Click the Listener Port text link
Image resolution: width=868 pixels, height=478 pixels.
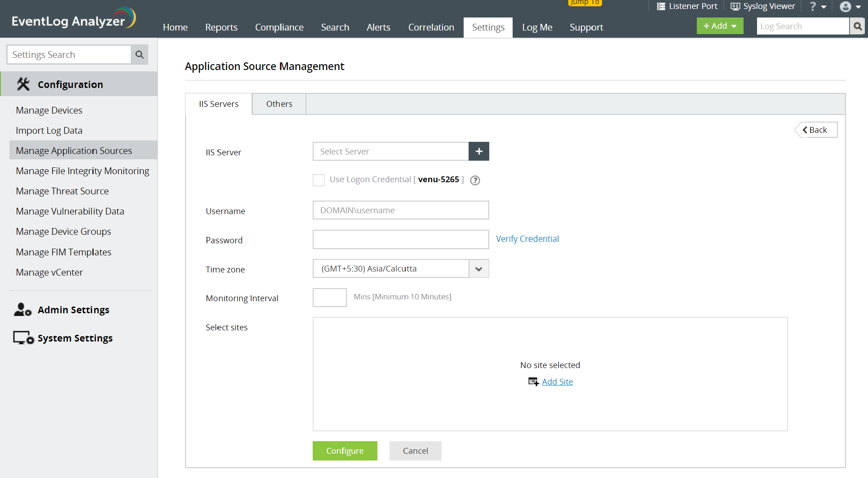pos(693,6)
